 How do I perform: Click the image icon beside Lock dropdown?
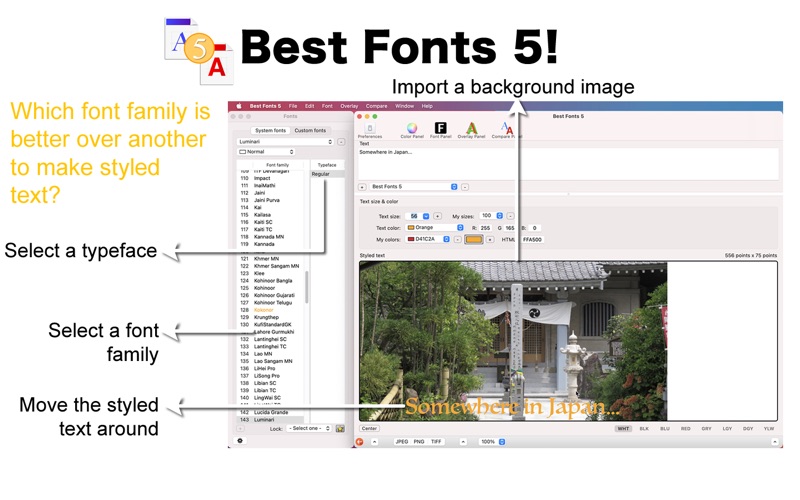(x=340, y=428)
